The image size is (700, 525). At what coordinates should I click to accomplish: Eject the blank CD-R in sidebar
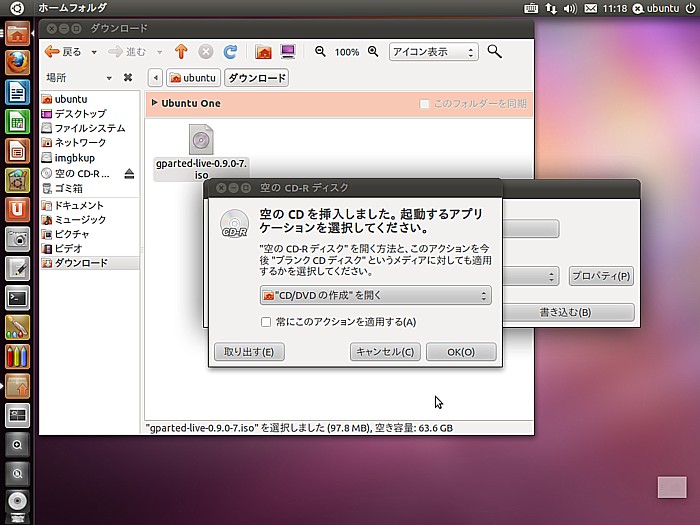coord(129,174)
